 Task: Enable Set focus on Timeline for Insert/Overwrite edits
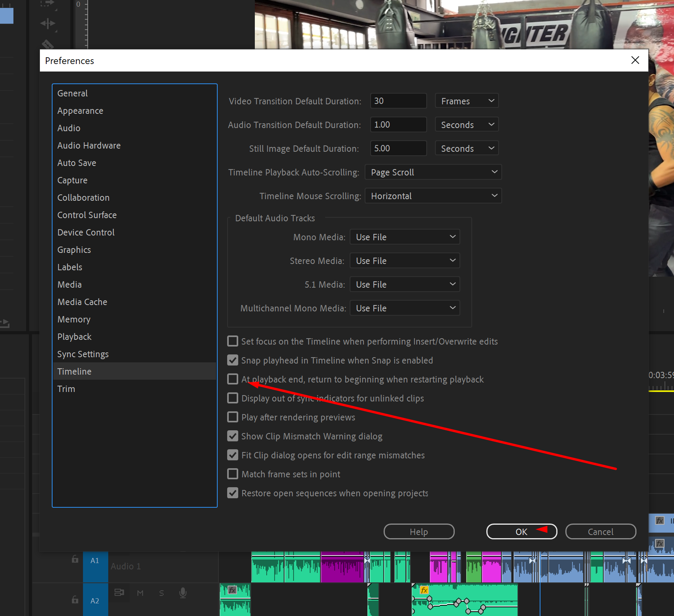point(233,341)
